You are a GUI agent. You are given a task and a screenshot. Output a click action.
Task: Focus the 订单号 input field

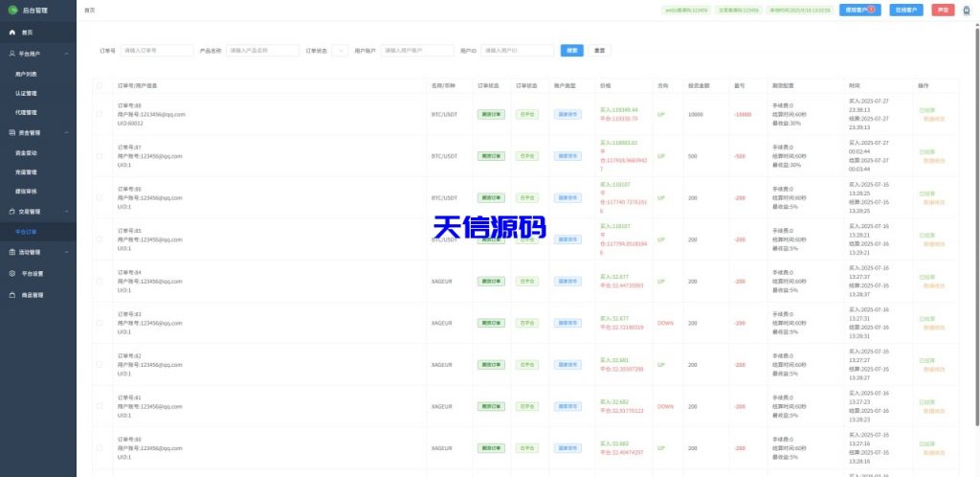pos(156,50)
